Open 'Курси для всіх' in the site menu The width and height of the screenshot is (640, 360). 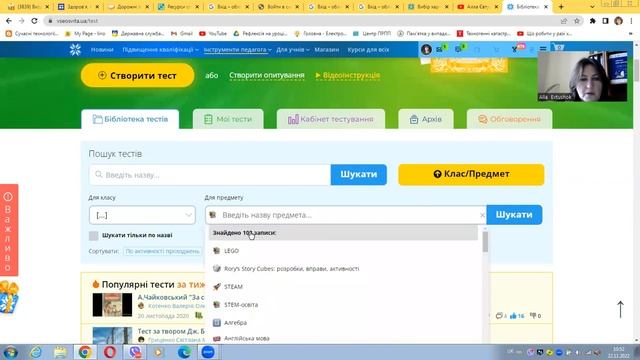pos(368,50)
